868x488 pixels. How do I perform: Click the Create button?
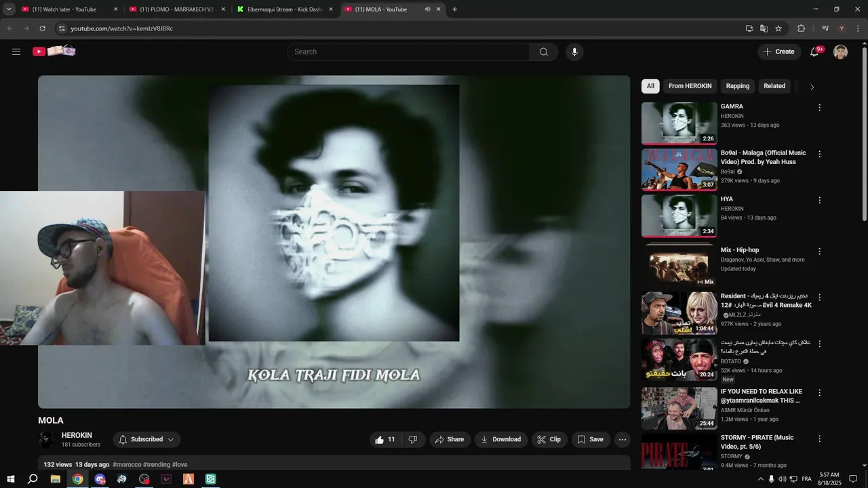pos(779,52)
